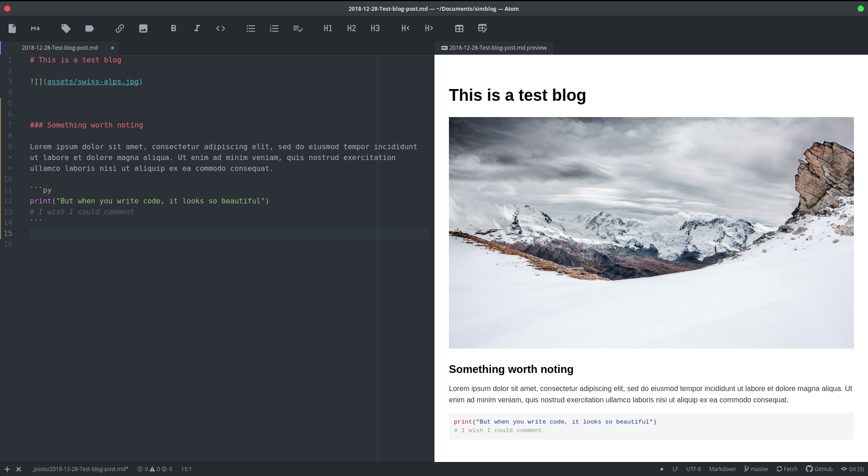
Task: Click 'Something worth noting' preview heading
Action: click(x=511, y=369)
